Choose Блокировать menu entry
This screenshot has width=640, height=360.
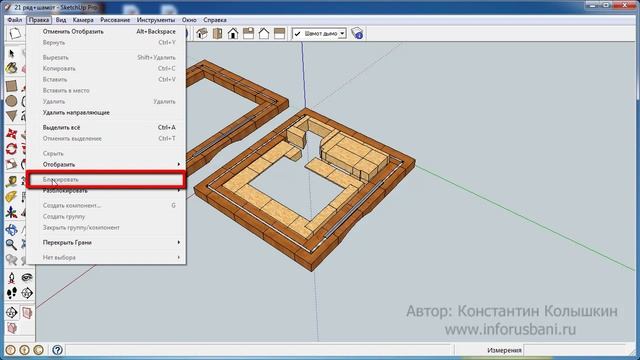[106, 180]
